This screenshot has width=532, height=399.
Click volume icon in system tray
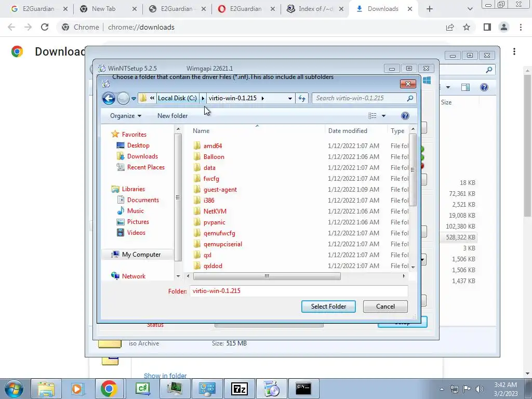pyautogui.click(x=479, y=389)
